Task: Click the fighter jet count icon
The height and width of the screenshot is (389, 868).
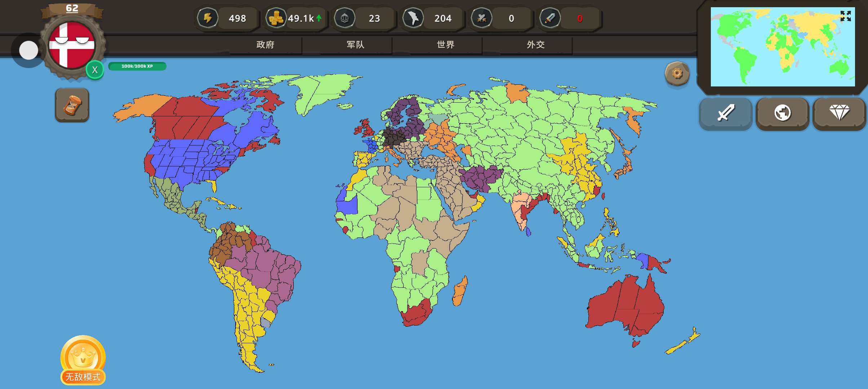Action: [413, 18]
